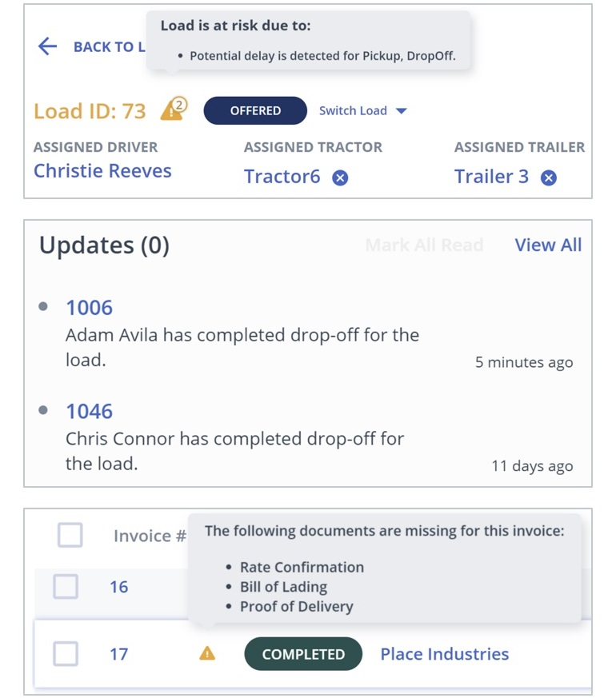Open the Switch Load dropdown

[363, 111]
